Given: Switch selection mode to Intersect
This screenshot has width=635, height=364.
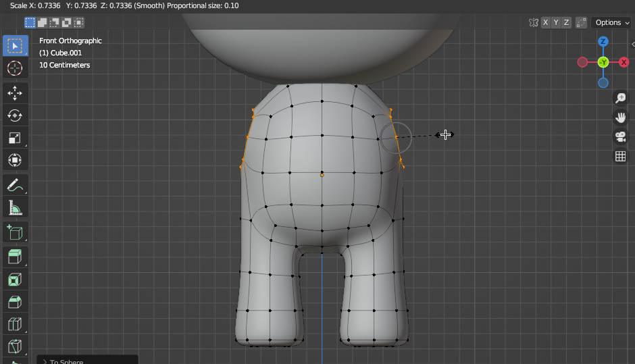Looking at the screenshot, I should coord(78,23).
